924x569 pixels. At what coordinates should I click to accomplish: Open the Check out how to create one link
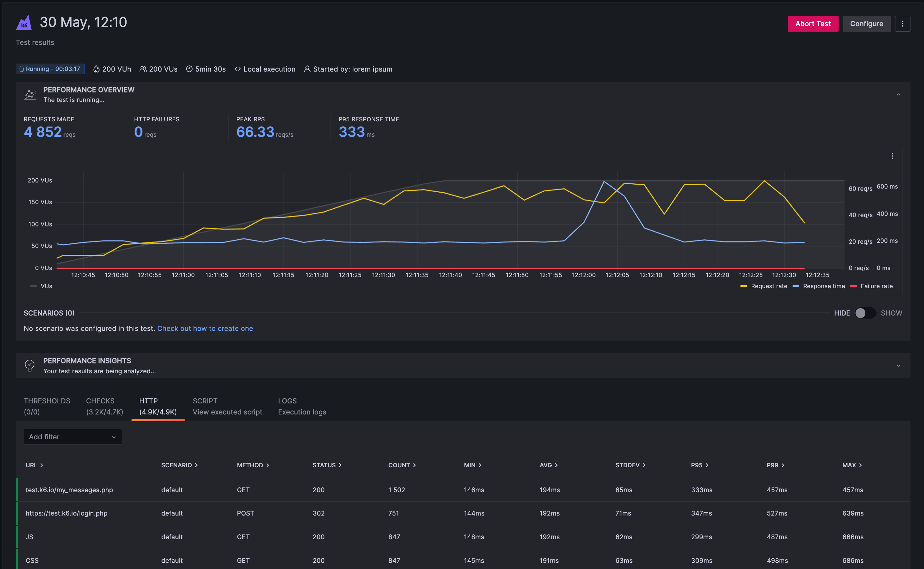[205, 328]
